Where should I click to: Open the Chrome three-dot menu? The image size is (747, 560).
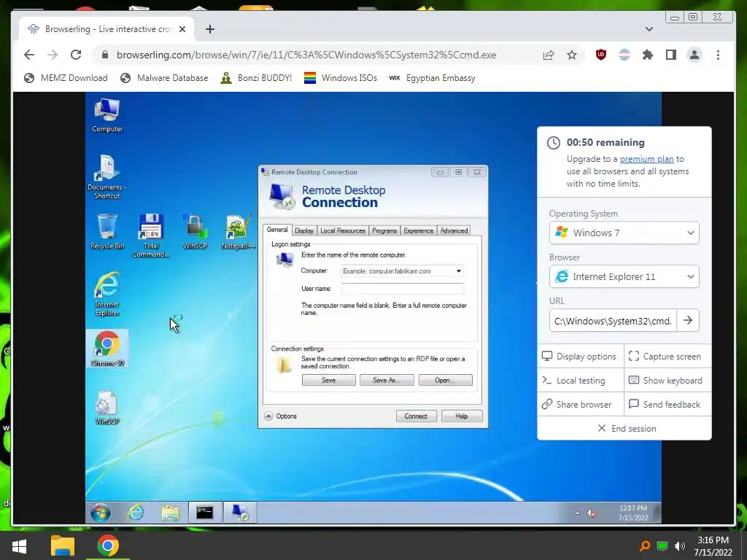coord(718,55)
